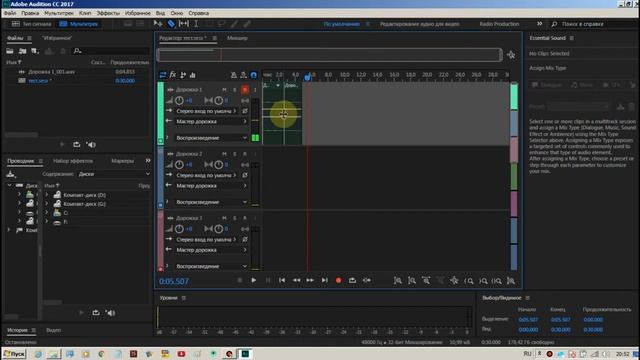This screenshot has width=640, height=360.
Task: Click the Fast Forward transport button
Action: pyautogui.click(x=310, y=280)
